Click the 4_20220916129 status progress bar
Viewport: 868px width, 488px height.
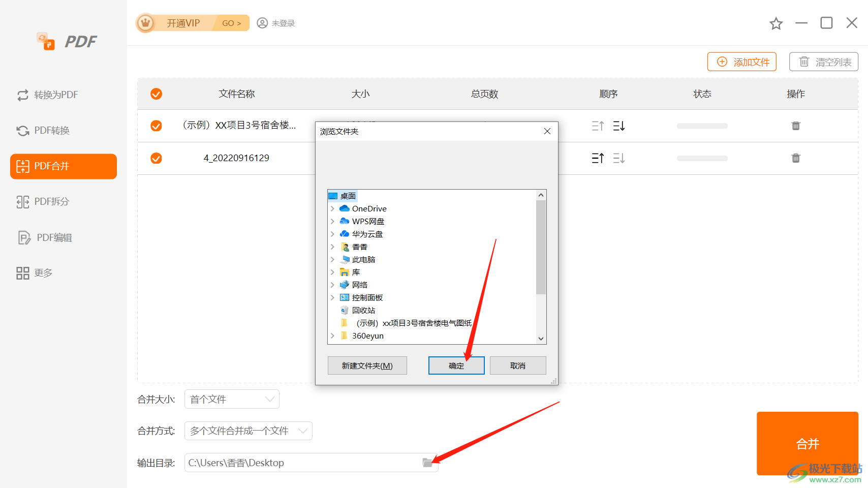click(x=702, y=159)
